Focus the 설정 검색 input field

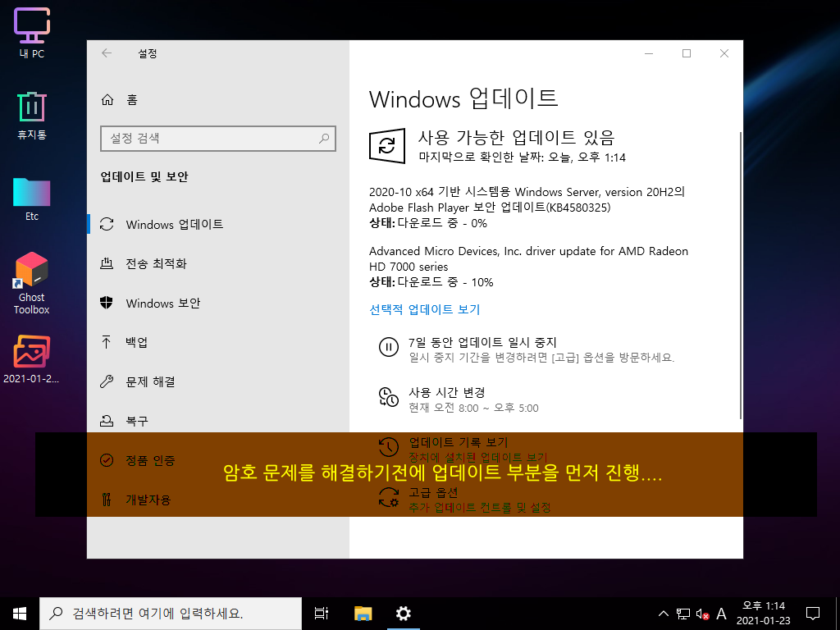point(218,138)
